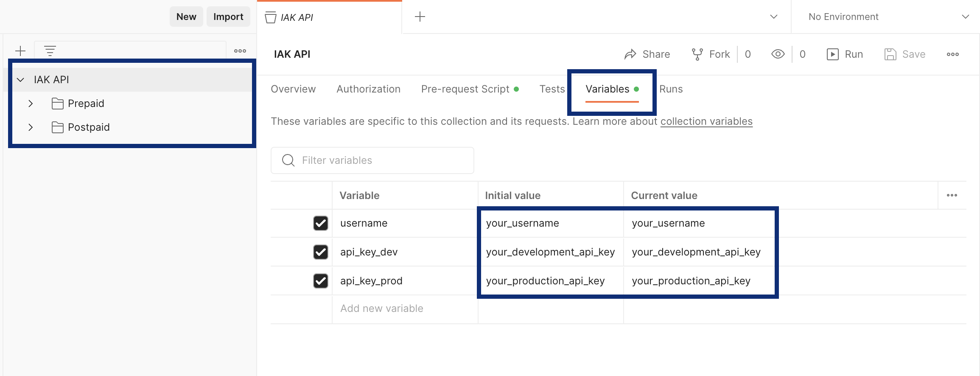The height and width of the screenshot is (376, 980).
Task: Click the Save label
Action: [x=913, y=54]
